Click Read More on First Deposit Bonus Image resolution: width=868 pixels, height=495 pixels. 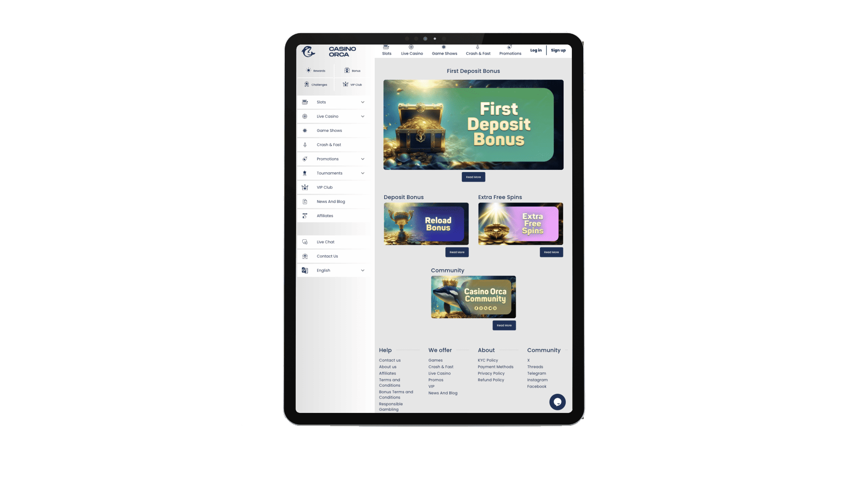(473, 177)
